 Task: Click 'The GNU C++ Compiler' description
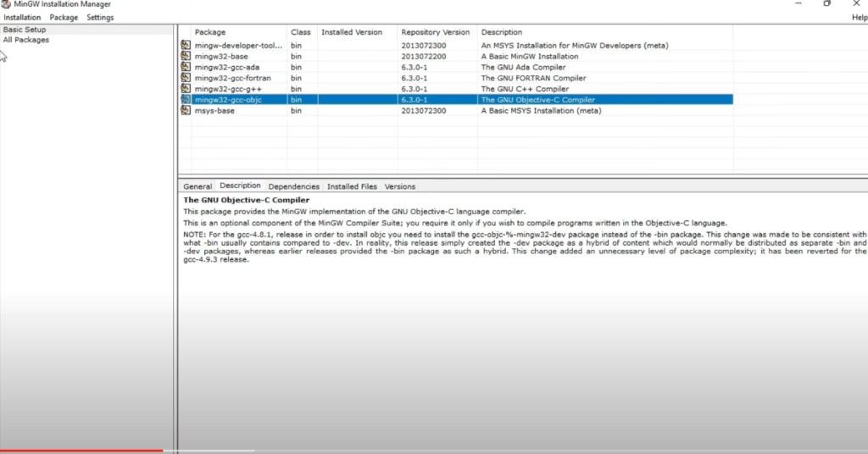(x=525, y=88)
